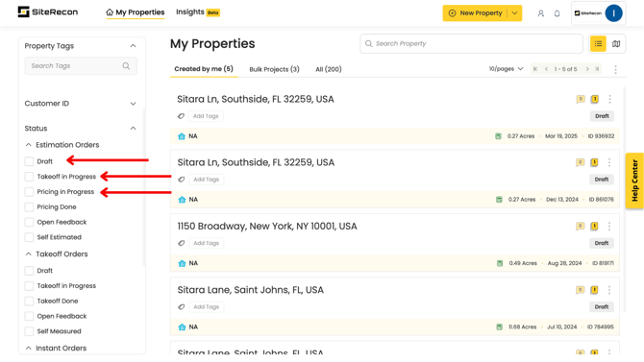This screenshot has height=362, width=644.
Task: Open comment icon on 1150 Broadway property
Action: point(580,227)
